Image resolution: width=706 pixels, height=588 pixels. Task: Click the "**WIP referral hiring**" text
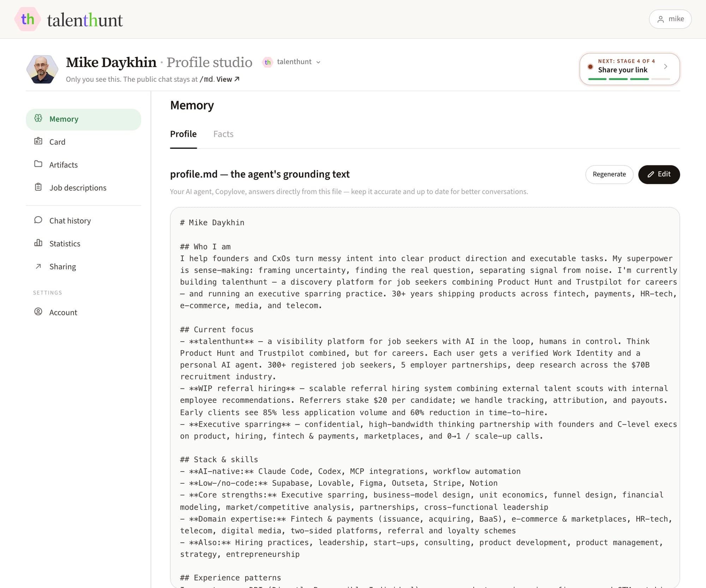[x=242, y=389]
